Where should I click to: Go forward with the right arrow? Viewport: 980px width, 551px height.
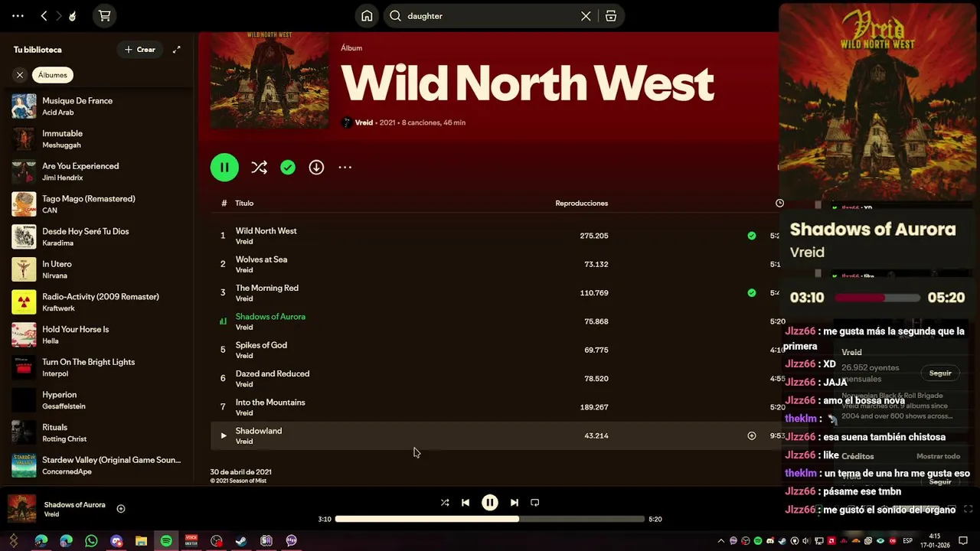pyautogui.click(x=59, y=15)
